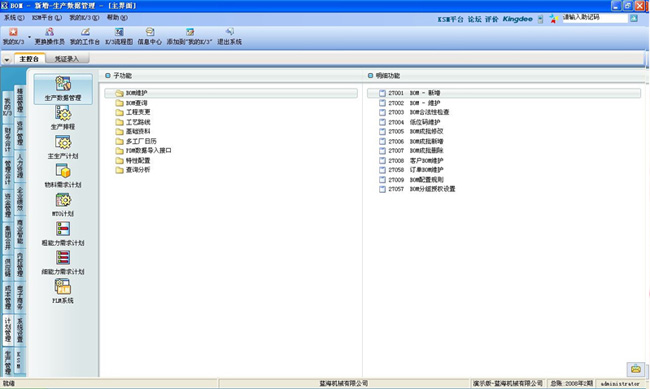Select the 物料需求计划 module icon
This screenshot has height=389, width=650.
63,176
